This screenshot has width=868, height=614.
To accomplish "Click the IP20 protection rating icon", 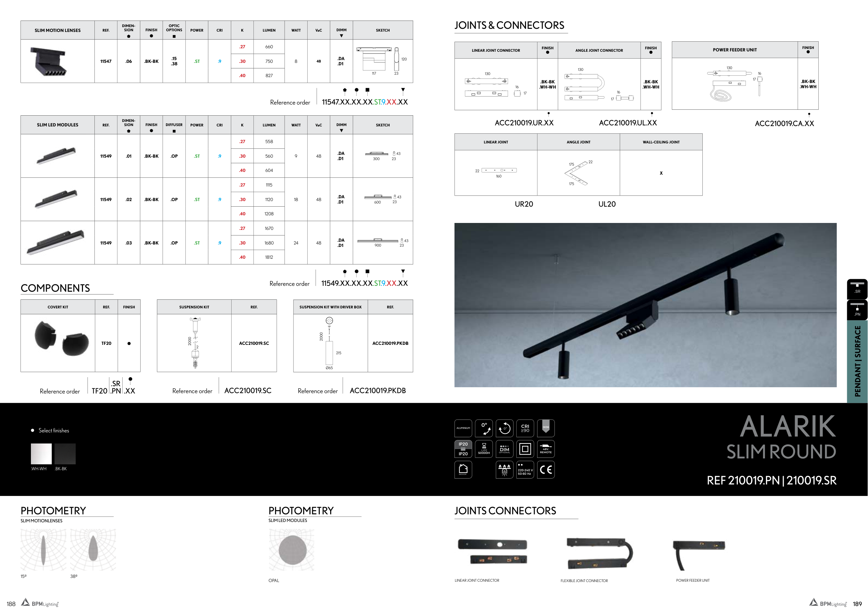I will [463, 449].
